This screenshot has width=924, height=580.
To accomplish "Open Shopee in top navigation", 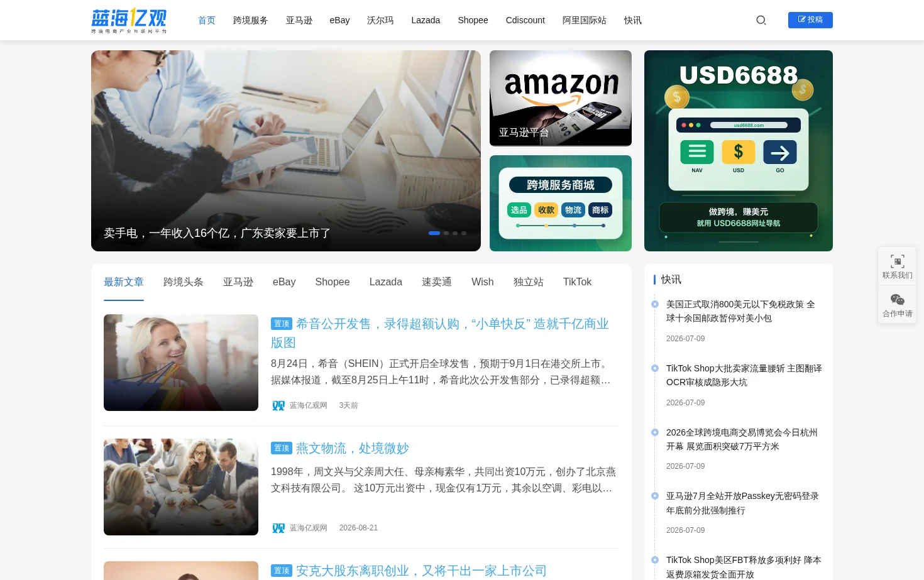I will coord(473,20).
